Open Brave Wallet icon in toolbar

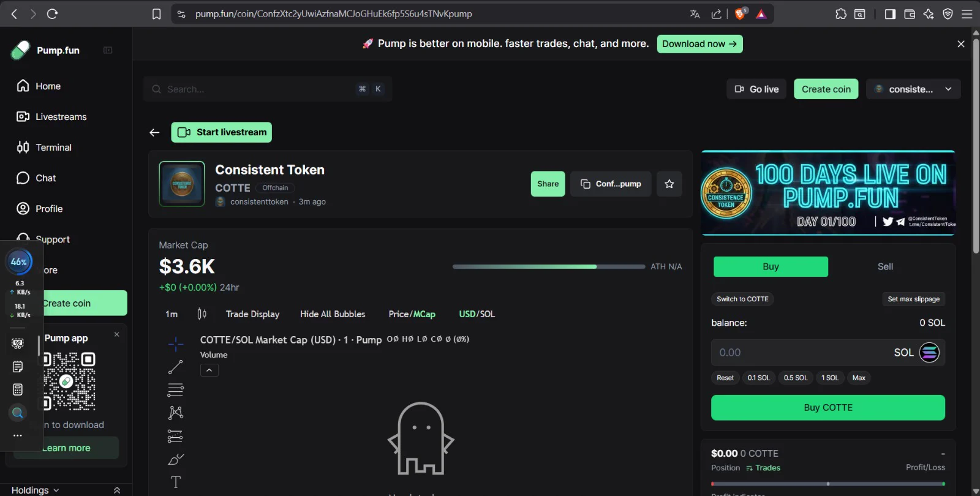tap(910, 13)
